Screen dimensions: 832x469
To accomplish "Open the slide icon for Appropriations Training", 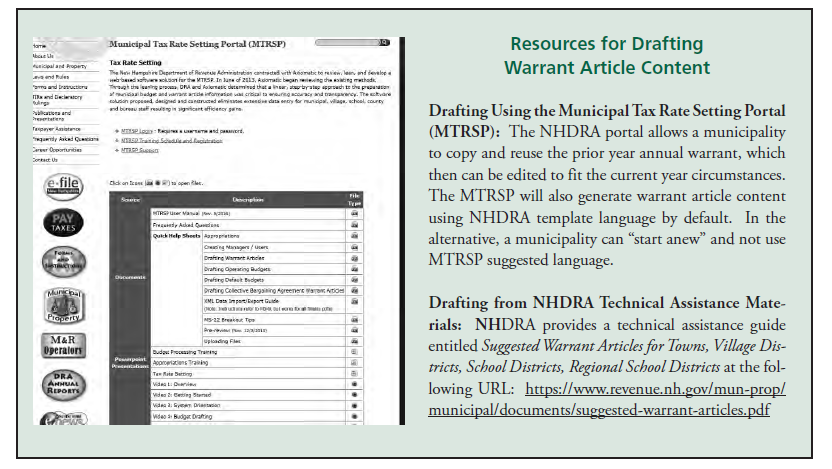I will [x=354, y=362].
